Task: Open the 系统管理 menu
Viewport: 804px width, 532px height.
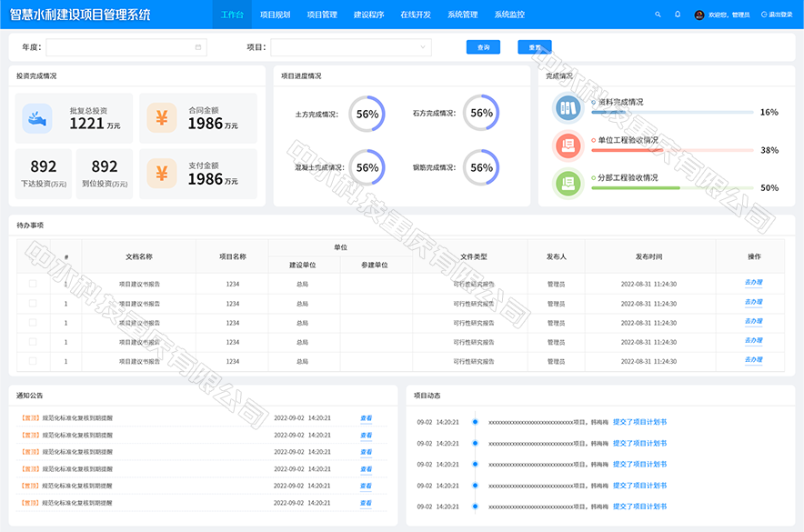Action: 463,15
